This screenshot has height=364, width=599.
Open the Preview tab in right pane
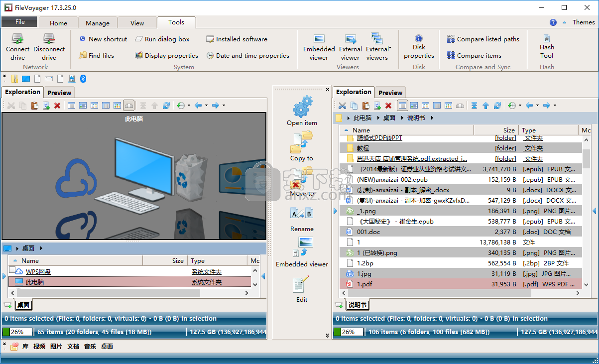click(x=390, y=93)
